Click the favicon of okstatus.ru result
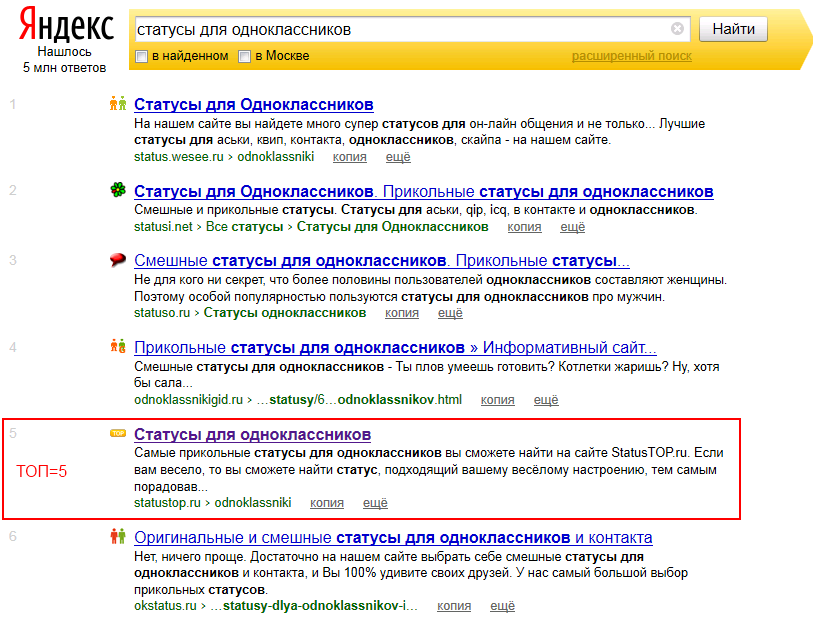Viewport: 813px width, 625px height. click(x=118, y=536)
